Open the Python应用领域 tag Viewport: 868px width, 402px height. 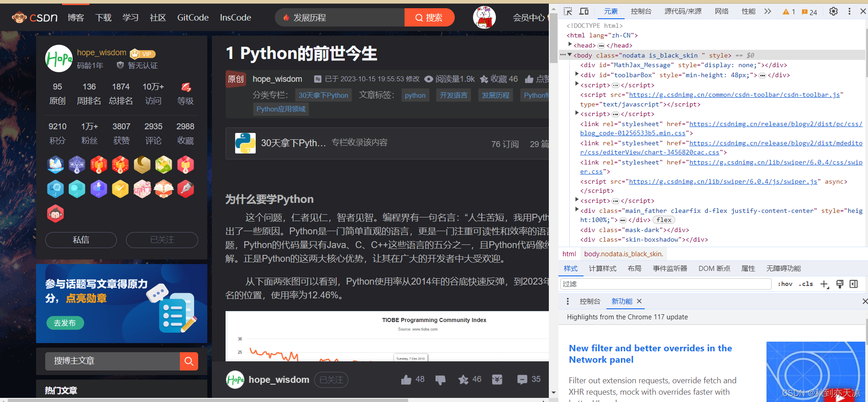(x=281, y=109)
